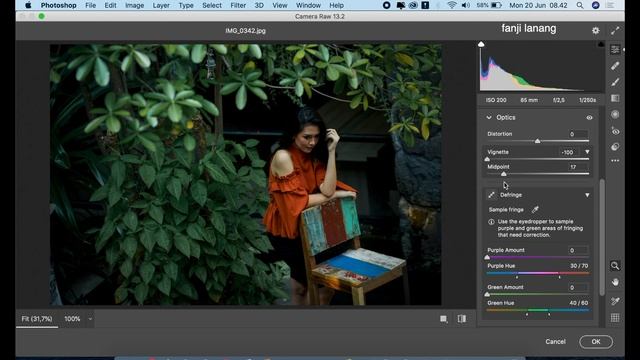Image resolution: width=640 pixels, height=360 pixels.
Task: Toggle highlight clipping warning on histogram
Action: point(601,44)
